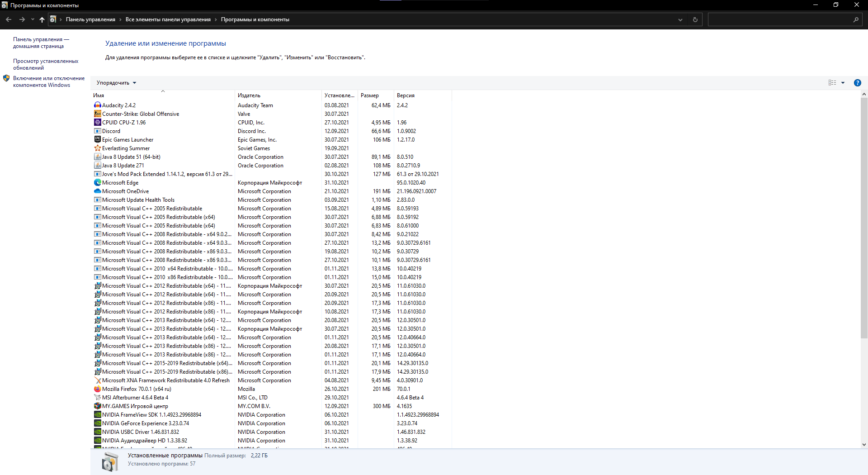Image resolution: width=868 pixels, height=475 pixels.
Task: Click the NVIDIA USBC Driver icon
Action: pos(97,432)
